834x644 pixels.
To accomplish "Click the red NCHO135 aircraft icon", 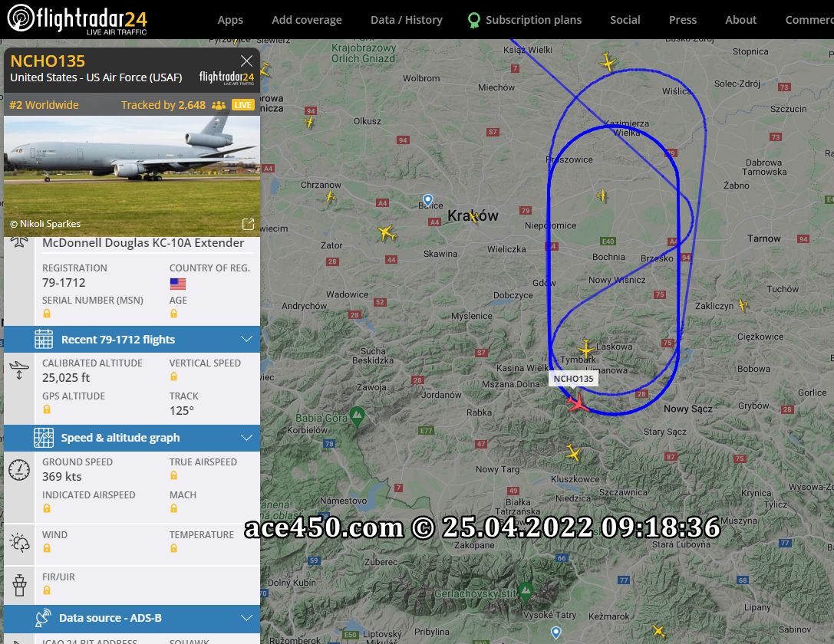I will click(x=578, y=402).
